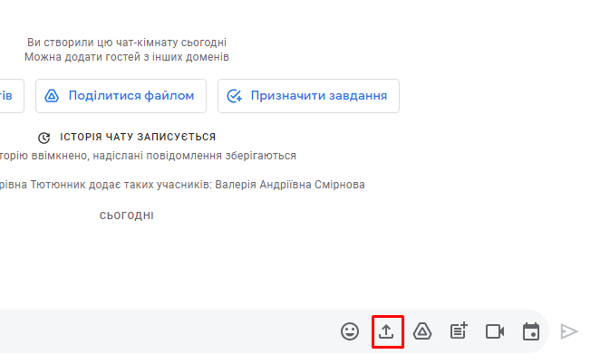Add a calendar invite with the calendar icon
610x364 pixels.
(x=531, y=331)
